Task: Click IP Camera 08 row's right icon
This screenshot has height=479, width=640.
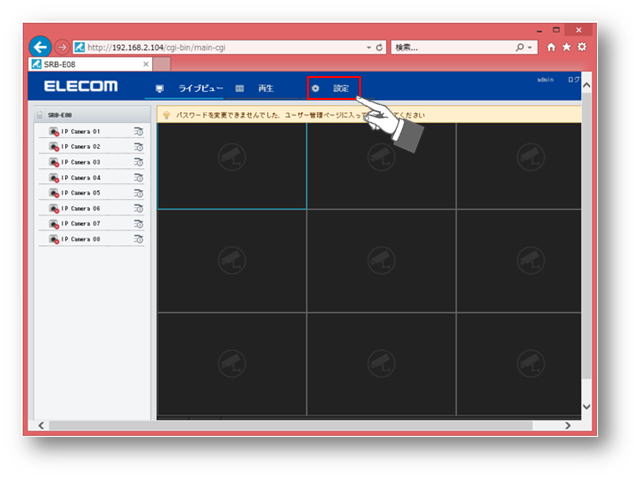Action: [x=139, y=239]
